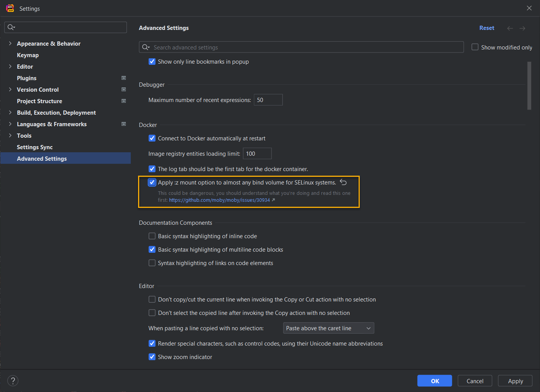The height and width of the screenshot is (392, 540).
Task: Click the search magnifier icon in settings sidebar
Action: [11, 27]
